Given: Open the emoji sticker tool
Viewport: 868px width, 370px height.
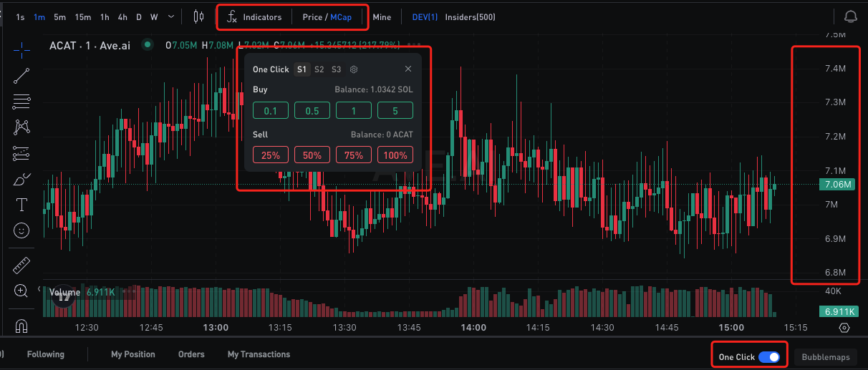Looking at the screenshot, I should tap(21, 230).
